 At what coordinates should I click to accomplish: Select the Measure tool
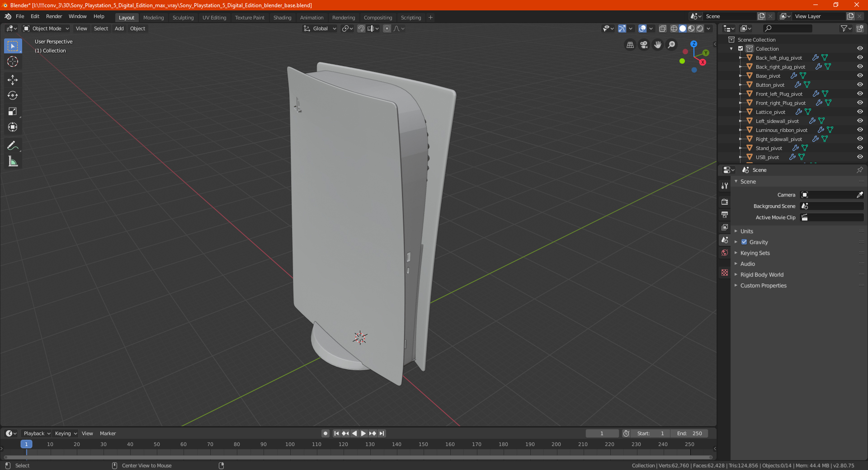coord(13,161)
